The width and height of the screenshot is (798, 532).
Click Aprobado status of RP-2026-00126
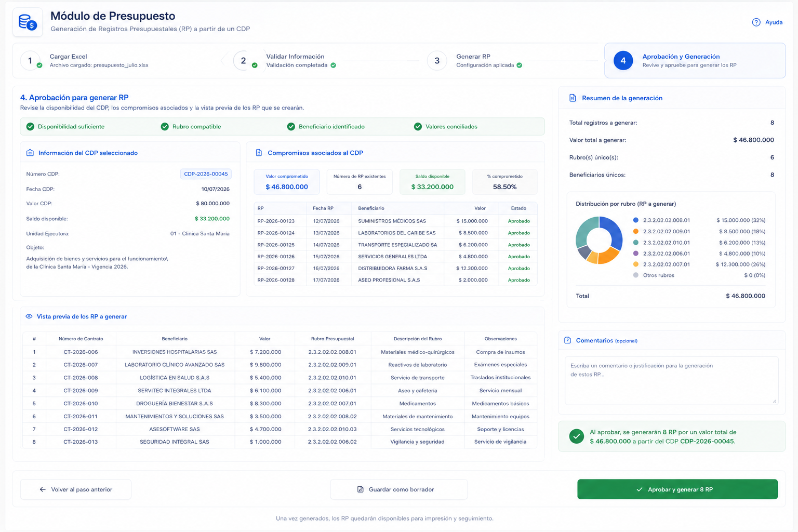pyautogui.click(x=518, y=257)
